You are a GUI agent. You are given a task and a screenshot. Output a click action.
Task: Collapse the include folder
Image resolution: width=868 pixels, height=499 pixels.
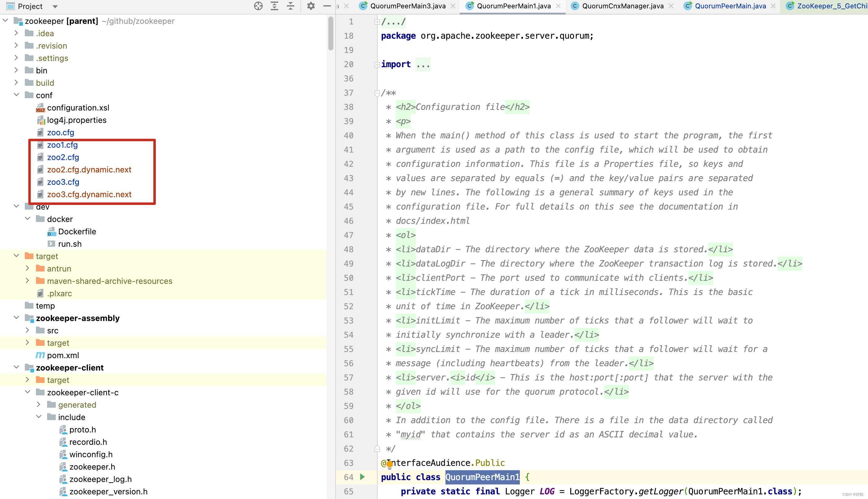(38, 416)
